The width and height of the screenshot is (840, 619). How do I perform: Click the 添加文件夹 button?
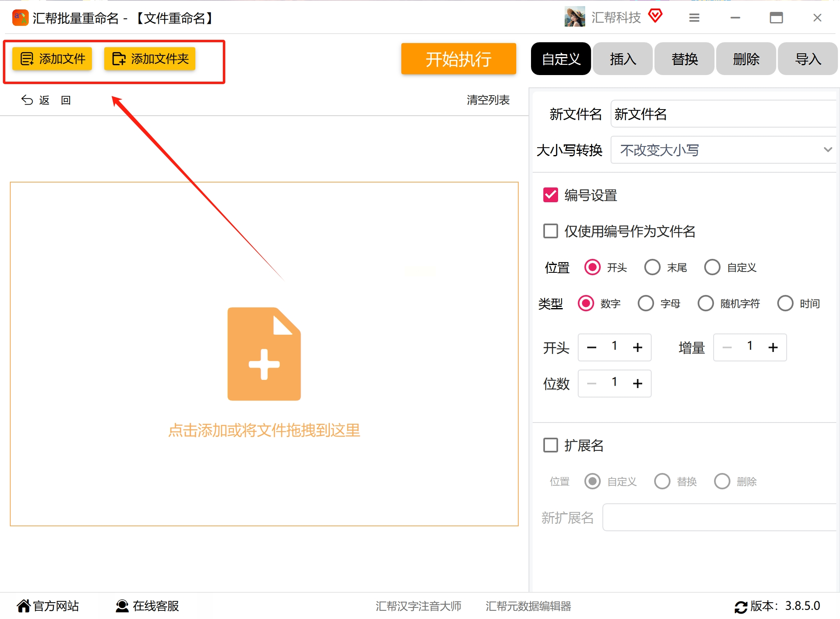click(x=150, y=59)
